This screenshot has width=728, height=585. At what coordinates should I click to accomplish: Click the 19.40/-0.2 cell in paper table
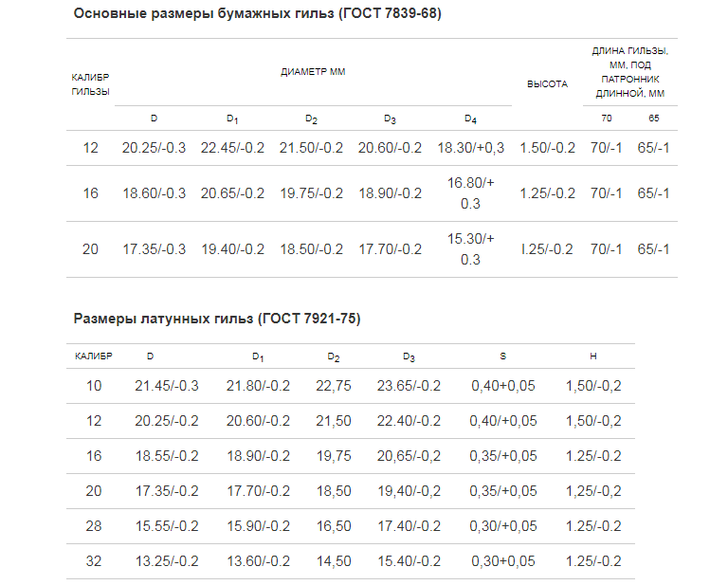(232, 249)
